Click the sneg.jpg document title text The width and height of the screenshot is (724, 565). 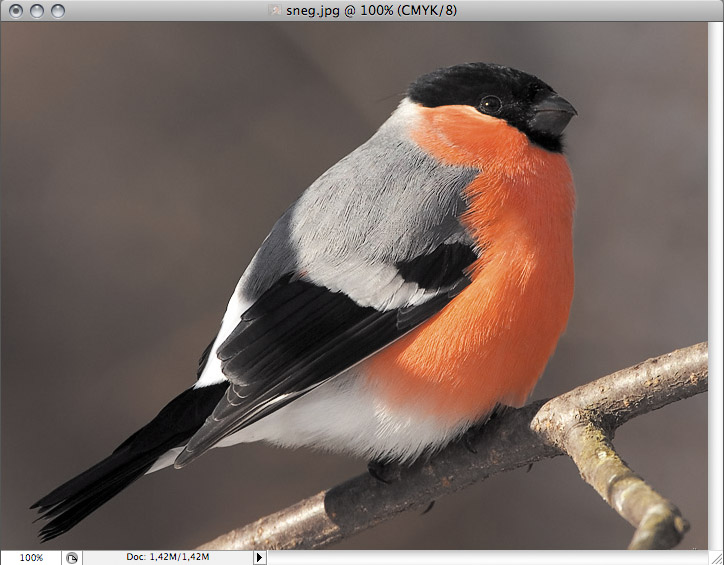tap(371, 10)
